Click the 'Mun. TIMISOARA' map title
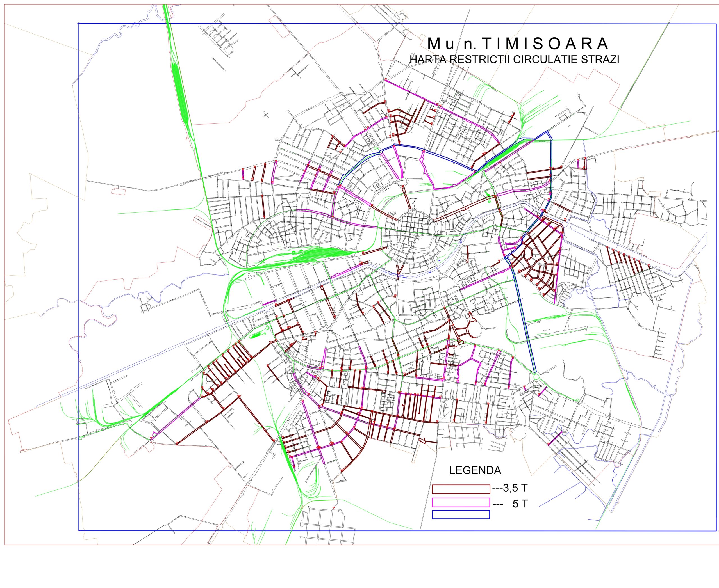Image resolution: width=719 pixels, height=588 pixels. pyautogui.click(x=517, y=44)
